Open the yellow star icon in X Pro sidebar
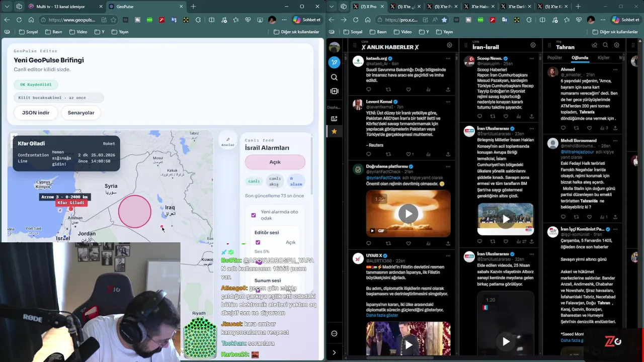The image size is (644, 362). (334, 131)
